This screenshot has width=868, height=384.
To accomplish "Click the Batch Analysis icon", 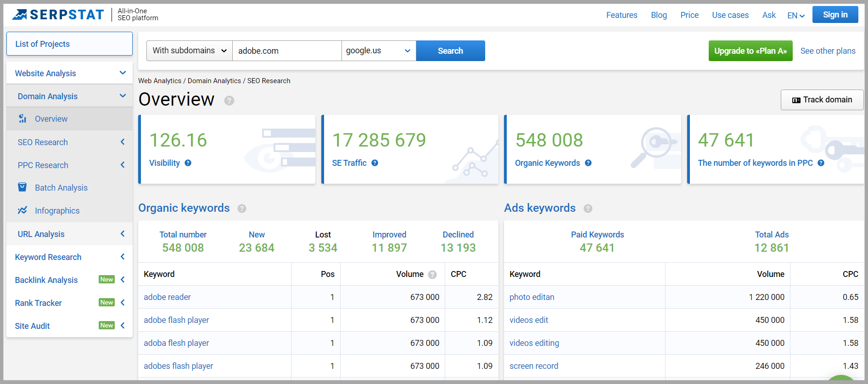I will click(22, 187).
